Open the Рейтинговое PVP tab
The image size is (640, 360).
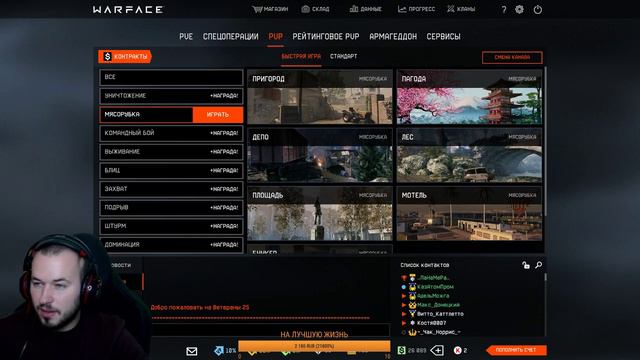point(326,36)
